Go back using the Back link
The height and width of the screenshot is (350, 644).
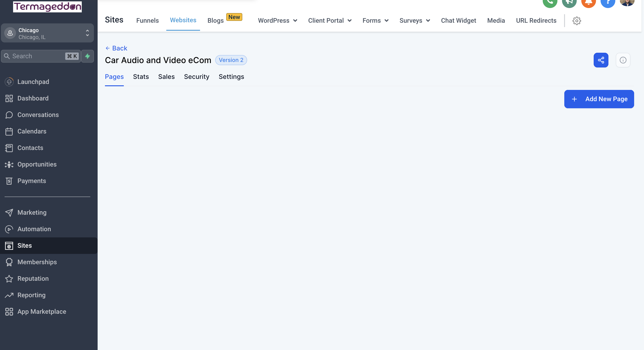coord(116,48)
